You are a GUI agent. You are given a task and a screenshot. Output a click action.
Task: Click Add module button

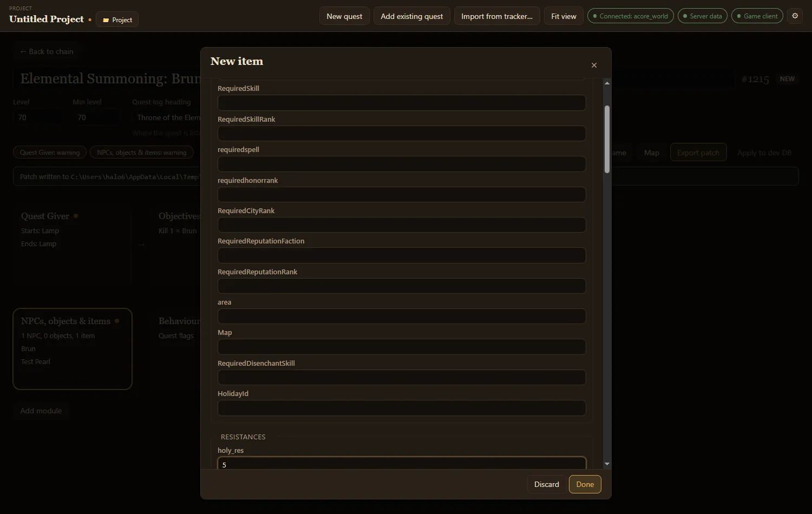click(x=41, y=411)
